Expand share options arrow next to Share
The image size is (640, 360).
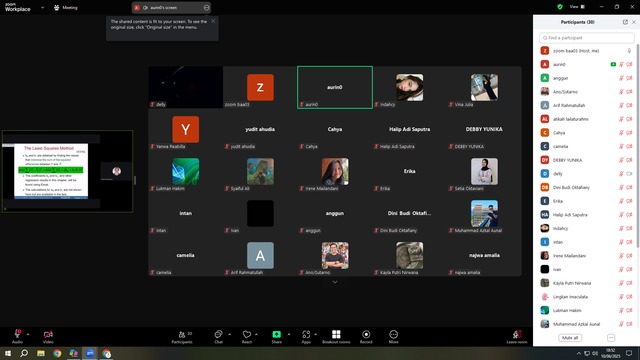[x=289, y=334]
